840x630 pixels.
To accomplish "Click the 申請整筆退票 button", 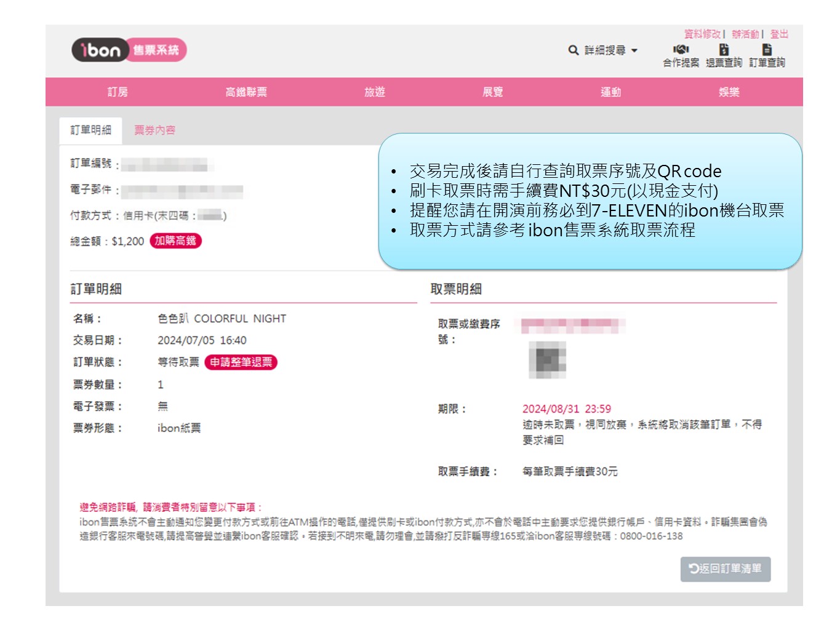I will click(241, 362).
